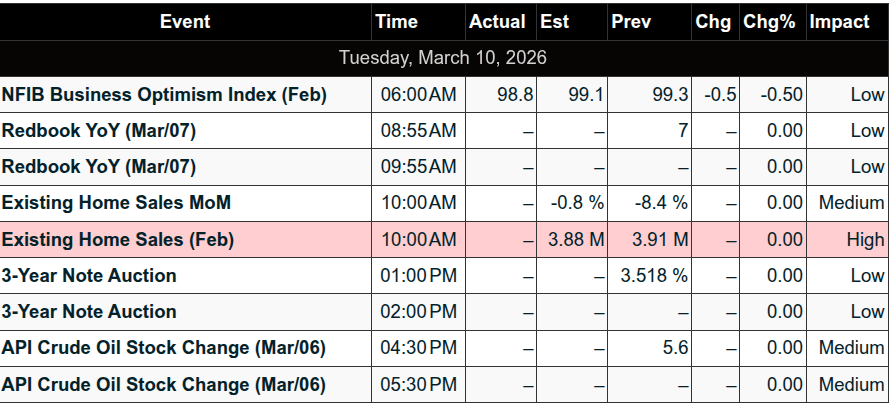Click the High impact cell for Existing Home Sales

click(864, 239)
